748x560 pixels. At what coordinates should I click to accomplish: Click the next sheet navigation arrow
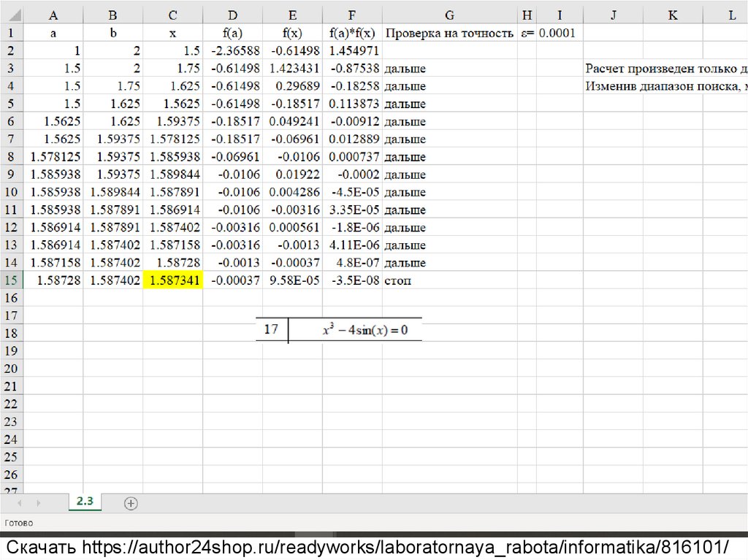pos(38,503)
